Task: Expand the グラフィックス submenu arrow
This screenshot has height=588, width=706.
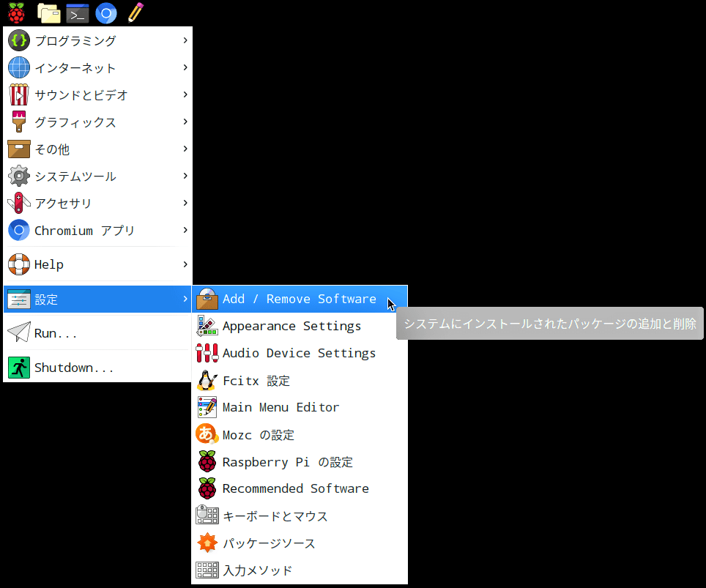Action: pyautogui.click(x=185, y=122)
